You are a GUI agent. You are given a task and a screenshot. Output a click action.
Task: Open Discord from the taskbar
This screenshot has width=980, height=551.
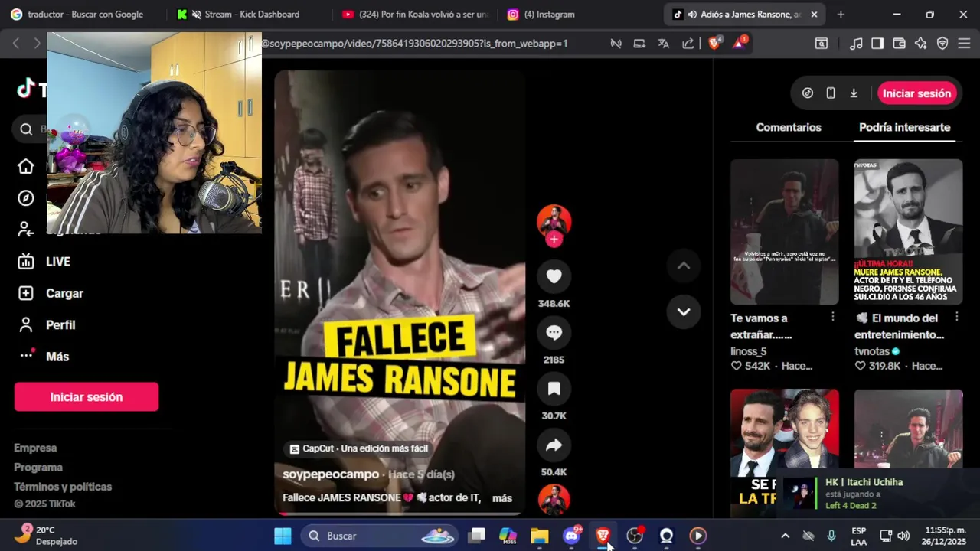(x=571, y=536)
